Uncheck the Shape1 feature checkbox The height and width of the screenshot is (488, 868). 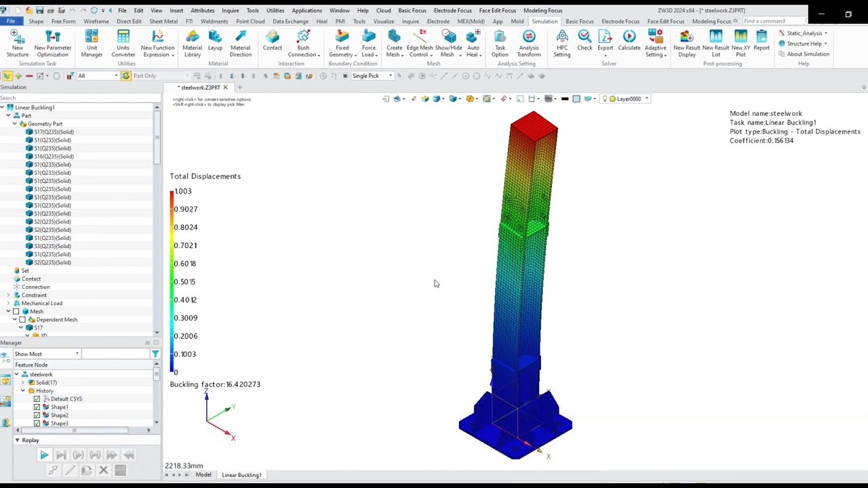tap(37, 407)
